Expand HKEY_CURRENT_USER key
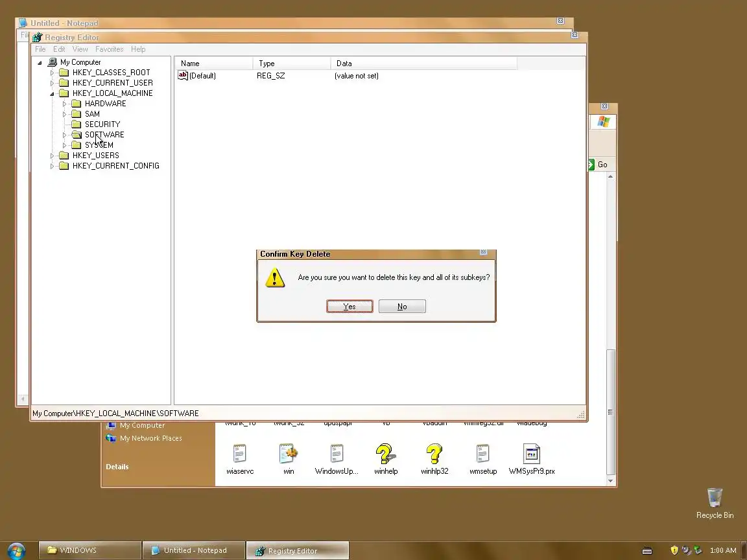Viewport: 747px width, 560px height. (x=52, y=84)
